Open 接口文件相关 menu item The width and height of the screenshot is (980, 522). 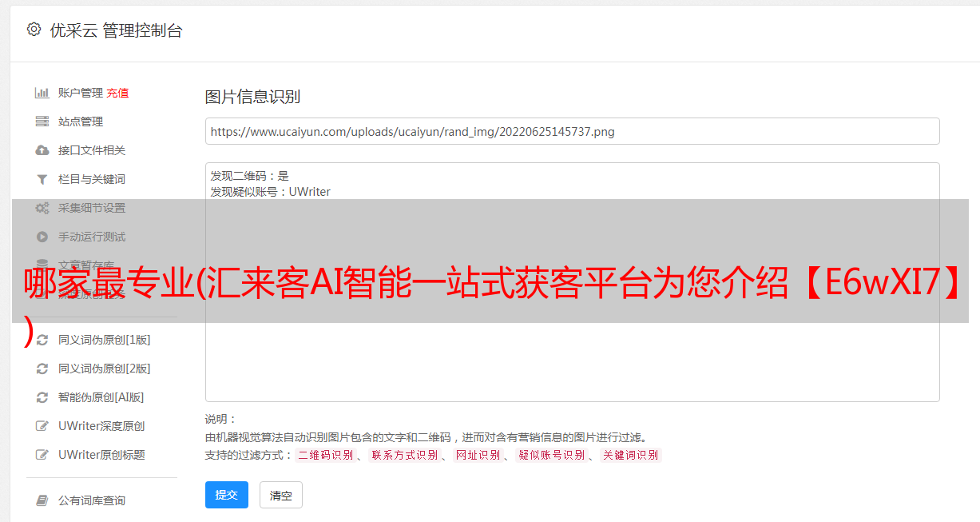coord(92,150)
